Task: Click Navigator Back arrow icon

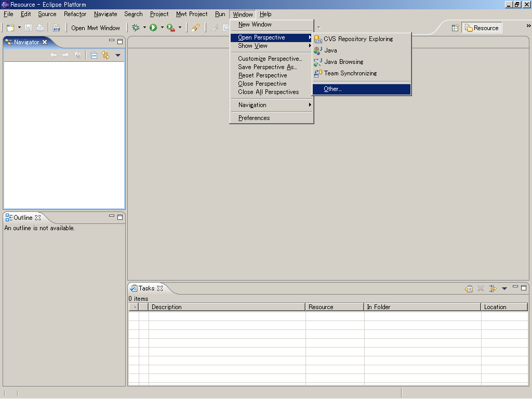Action: point(54,55)
